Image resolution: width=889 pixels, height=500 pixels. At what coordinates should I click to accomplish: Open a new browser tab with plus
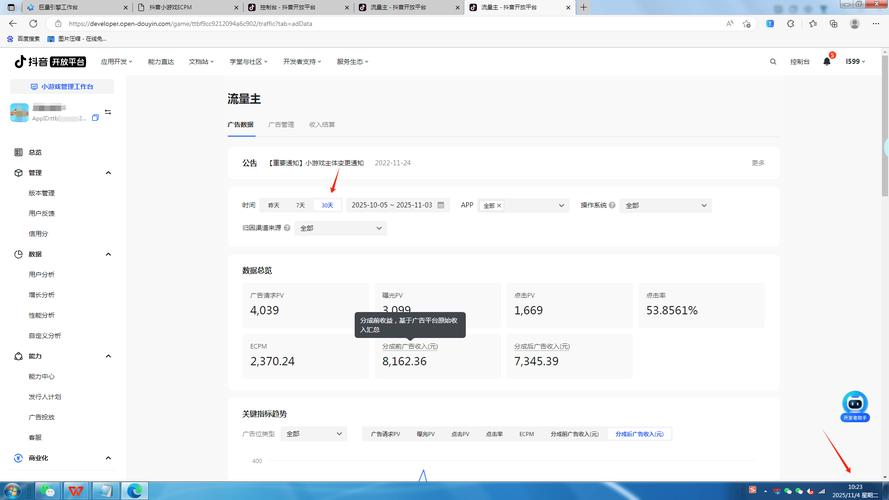click(583, 7)
